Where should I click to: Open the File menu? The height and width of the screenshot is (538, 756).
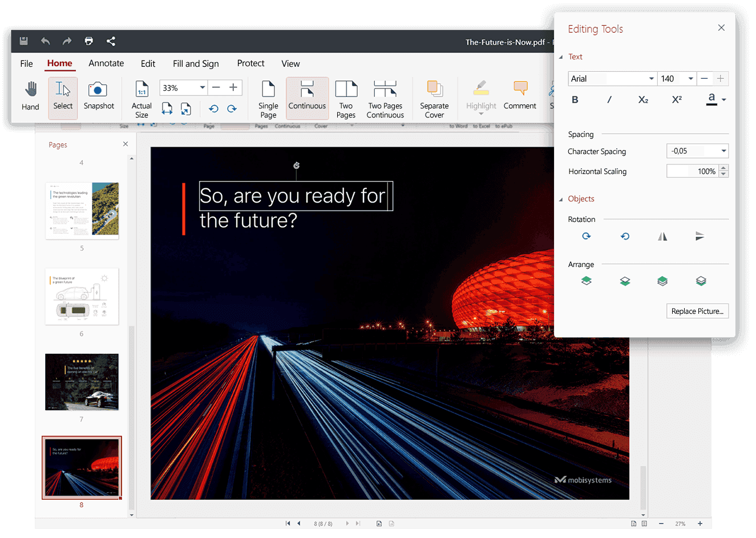click(x=26, y=63)
